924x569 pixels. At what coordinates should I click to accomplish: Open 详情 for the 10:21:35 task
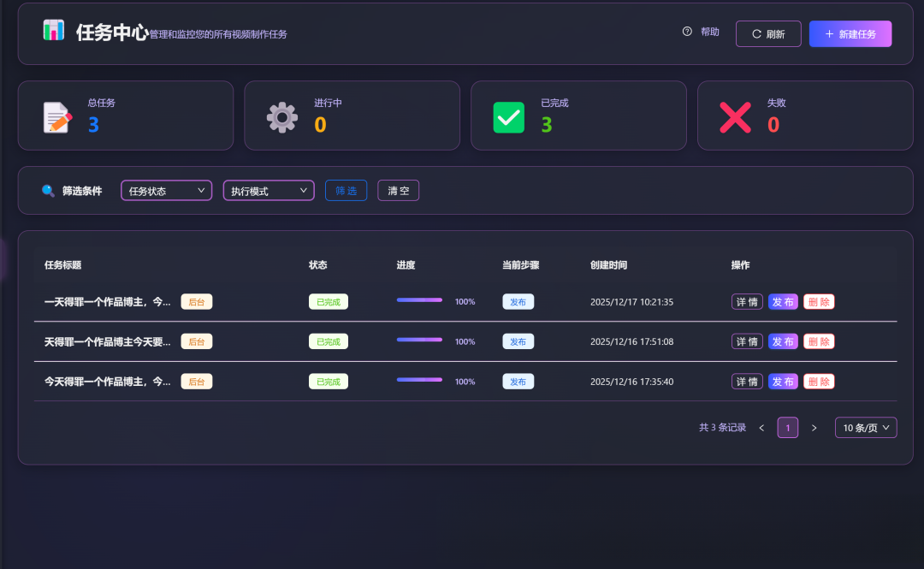tap(747, 302)
